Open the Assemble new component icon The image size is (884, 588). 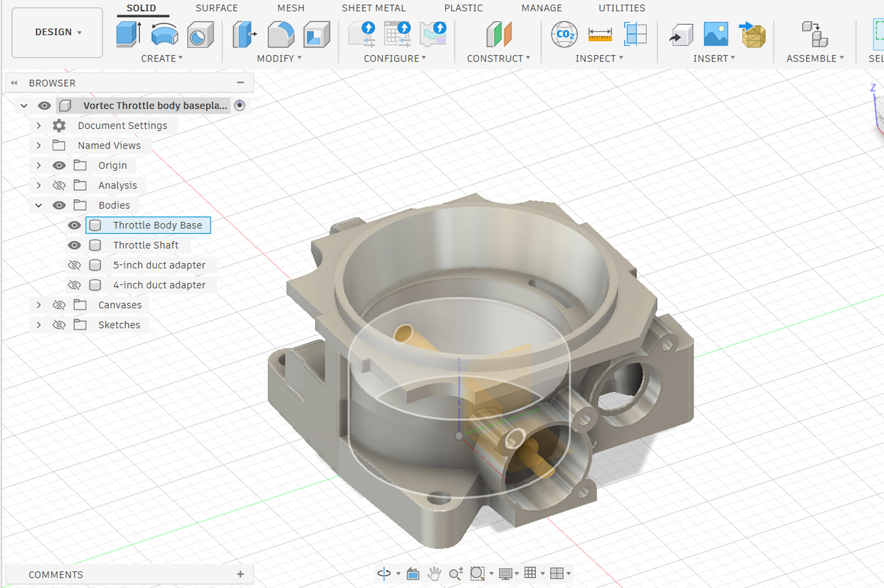point(815,34)
